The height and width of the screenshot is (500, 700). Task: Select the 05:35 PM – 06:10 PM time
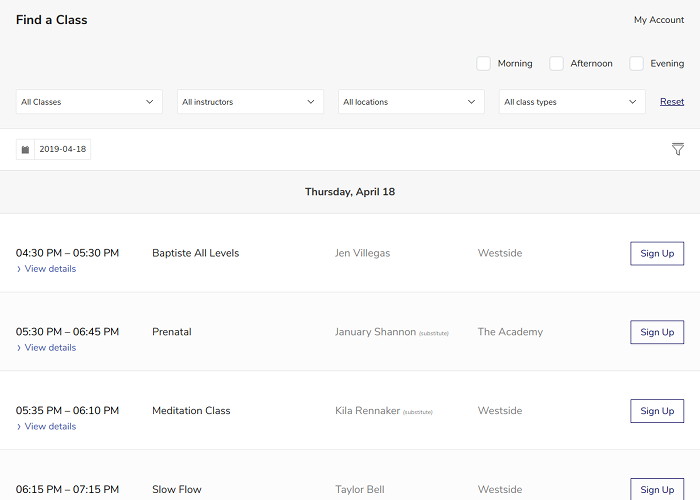click(67, 411)
